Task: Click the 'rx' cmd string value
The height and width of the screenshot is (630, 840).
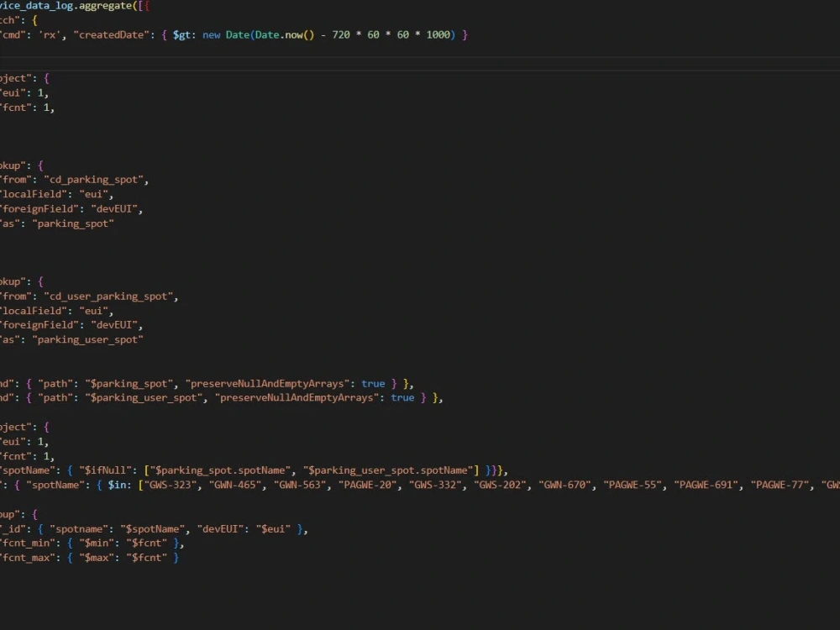Action: click(x=50, y=34)
